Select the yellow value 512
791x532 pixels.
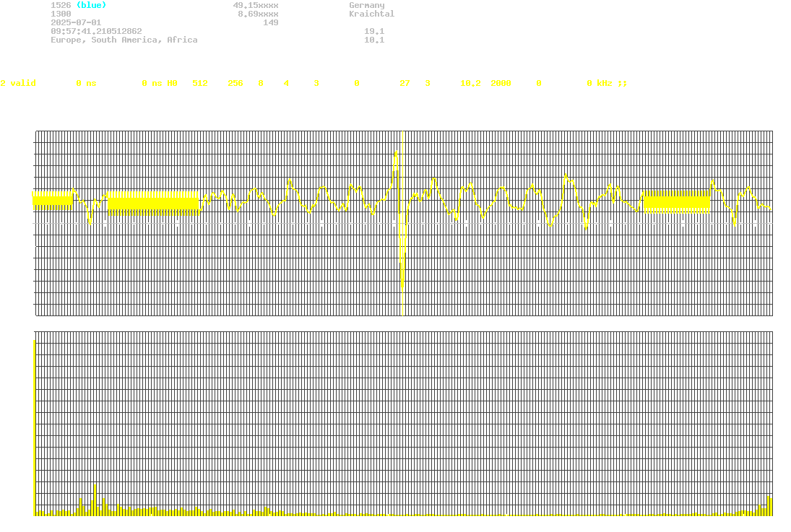pyautogui.click(x=200, y=83)
